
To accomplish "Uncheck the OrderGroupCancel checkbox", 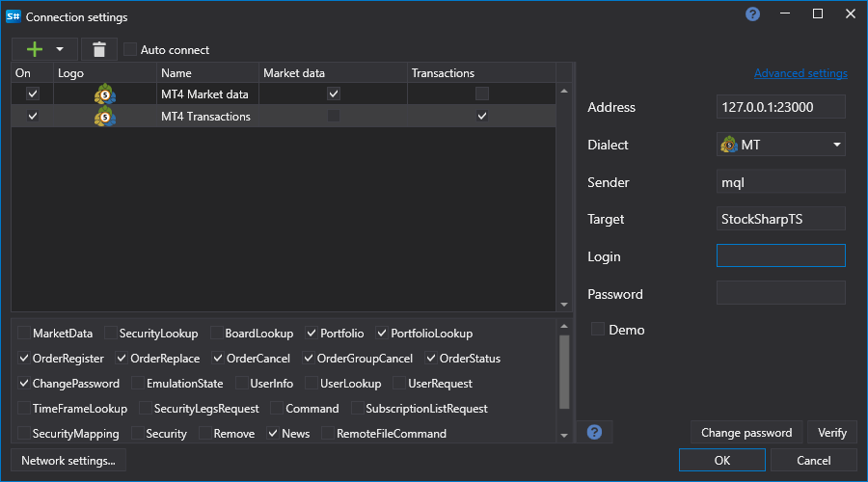I will [x=309, y=358].
